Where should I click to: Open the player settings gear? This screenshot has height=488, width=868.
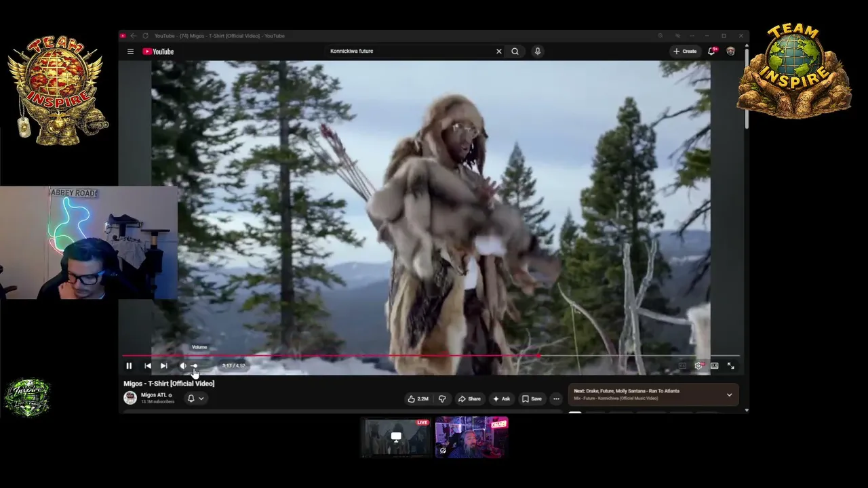698,366
